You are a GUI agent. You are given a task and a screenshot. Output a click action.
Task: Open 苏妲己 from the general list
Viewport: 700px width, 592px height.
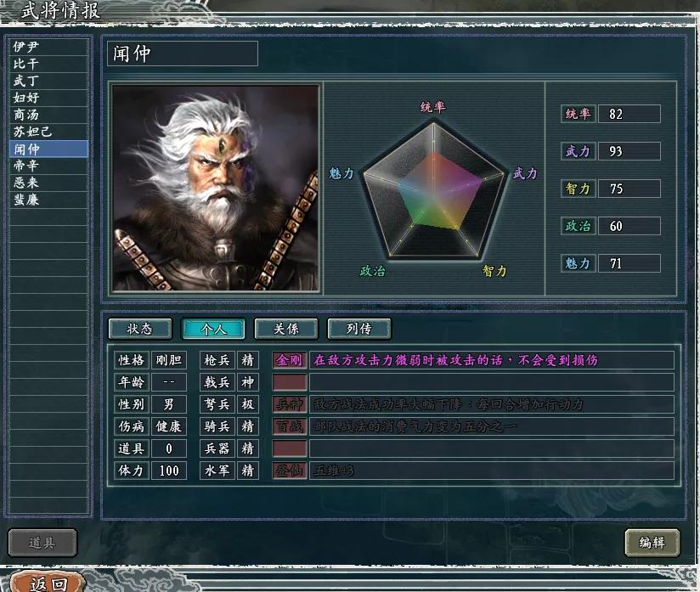click(x=48, y=132)
